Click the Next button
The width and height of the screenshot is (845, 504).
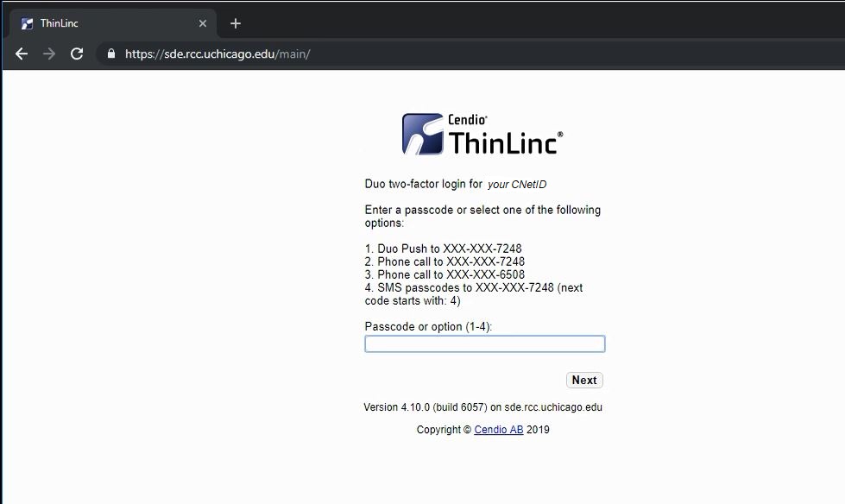point(584,380)
